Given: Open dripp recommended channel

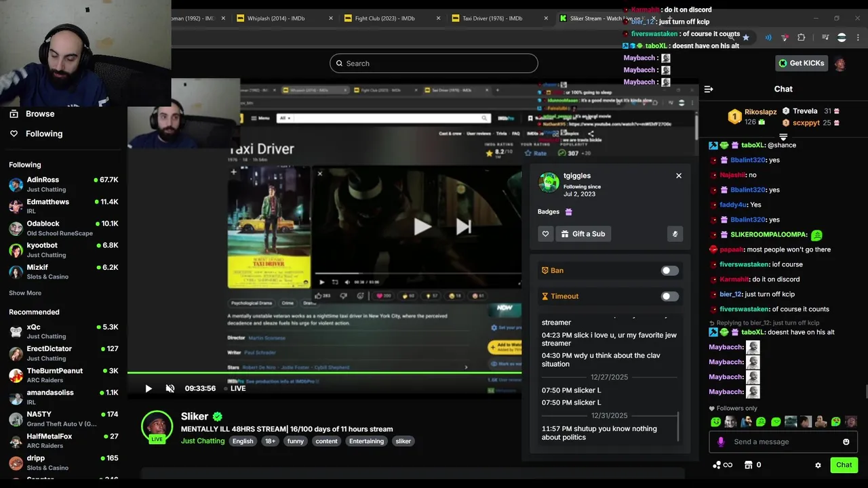Looking at the screenshot, I should (64, 462).
